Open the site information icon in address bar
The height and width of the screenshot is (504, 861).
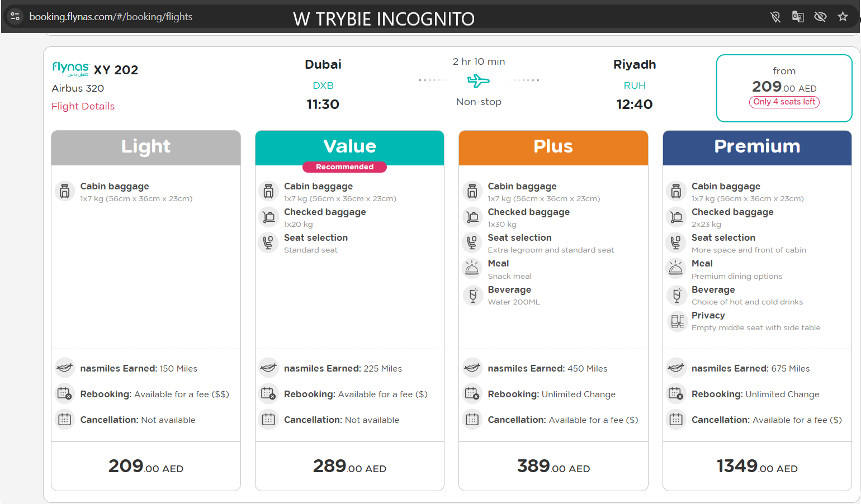pos(15,17)
